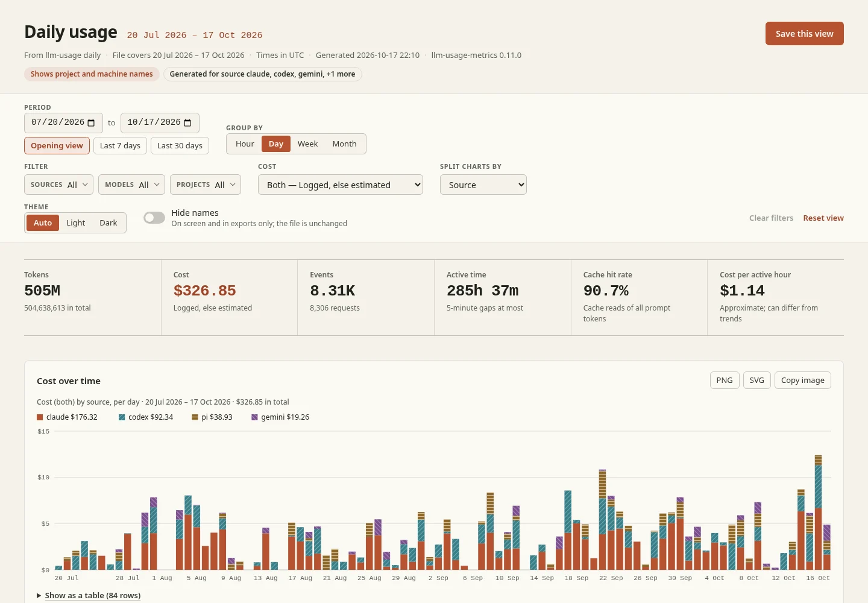
Task: Click the 90.7% cache hit rate value
Action: [606, 291]
